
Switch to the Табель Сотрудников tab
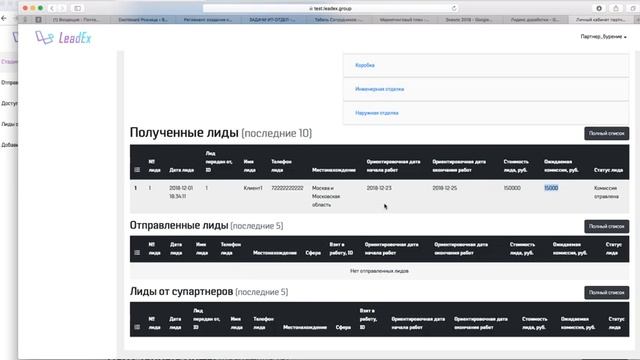click(337, 19)
